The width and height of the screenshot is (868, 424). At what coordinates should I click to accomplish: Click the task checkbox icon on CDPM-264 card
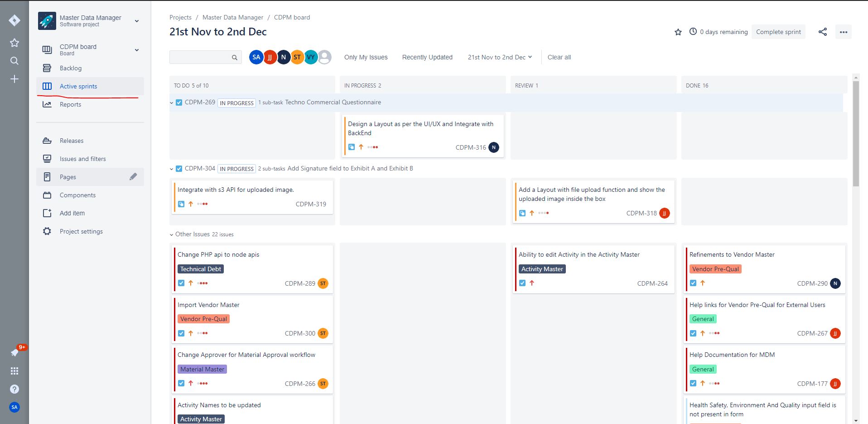pyautogui.click(x=522, y=283)
